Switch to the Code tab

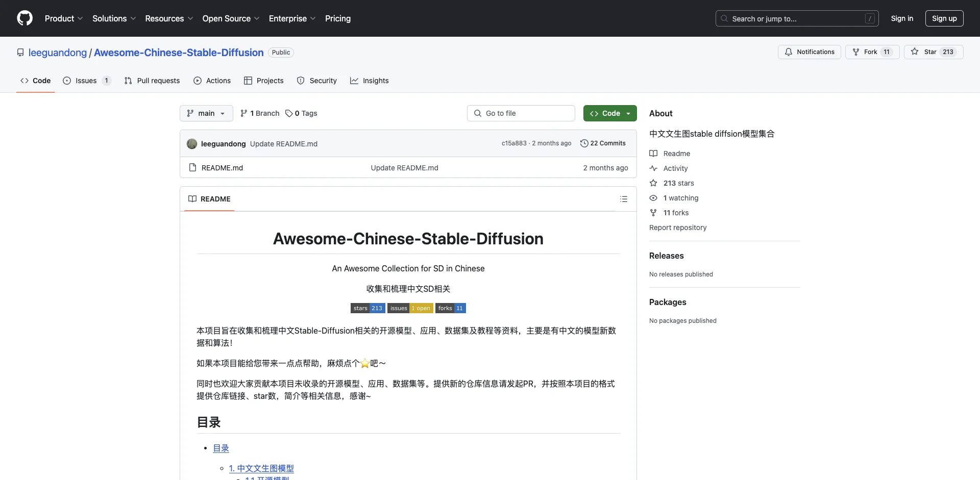(x=36, y=81)
